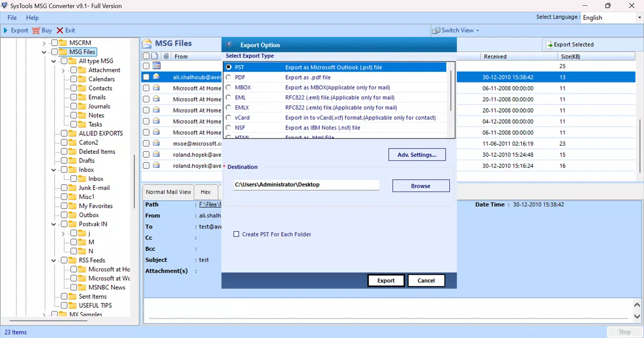Click Cancel in Export Option dialog
The width and height of the screenshot is (644, 338).
(426, 280)
